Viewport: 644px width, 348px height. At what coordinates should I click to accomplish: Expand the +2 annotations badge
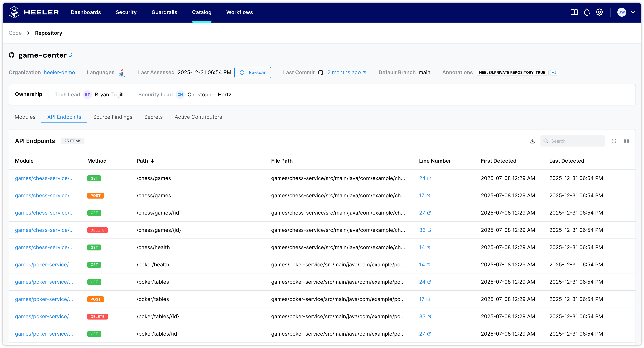[554, 73]
